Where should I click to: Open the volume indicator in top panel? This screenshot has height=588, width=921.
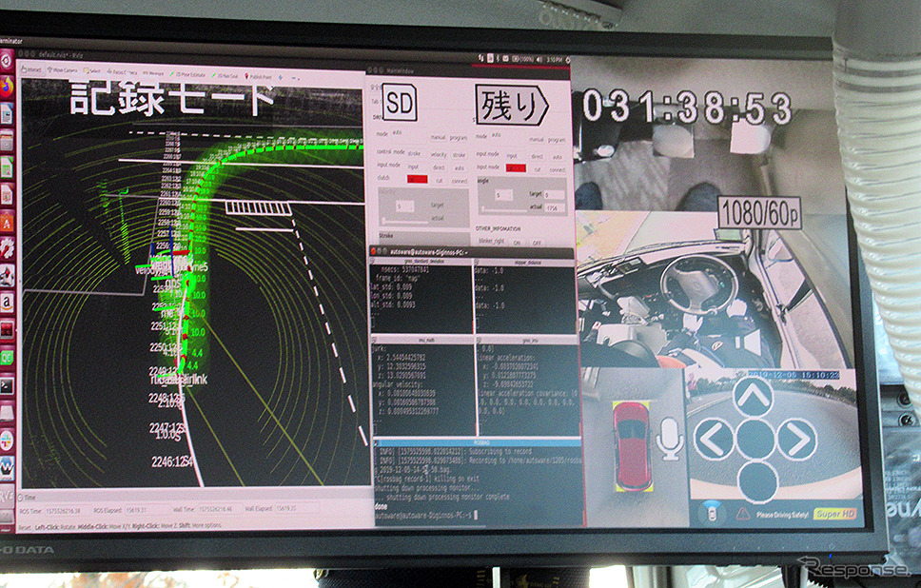click(539, 59)
